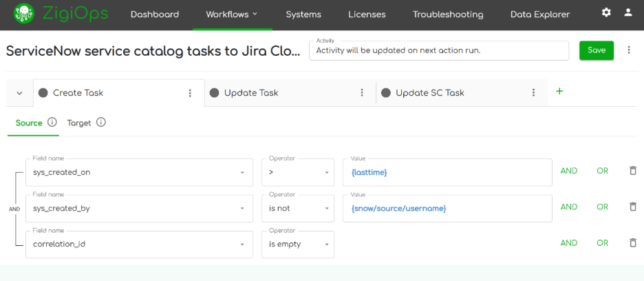Edit the {lasttime} value field
The height and width of the screenshot is (281, 644).
[447, 172]
